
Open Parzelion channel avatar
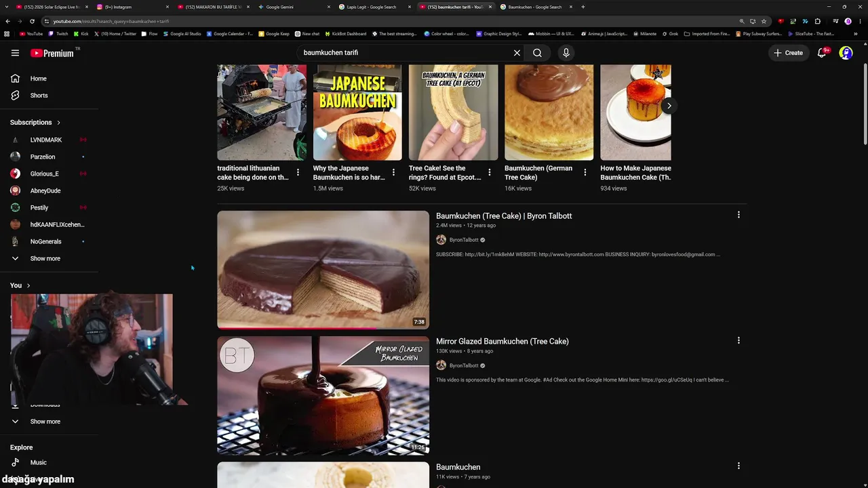(x=15, y=157)
